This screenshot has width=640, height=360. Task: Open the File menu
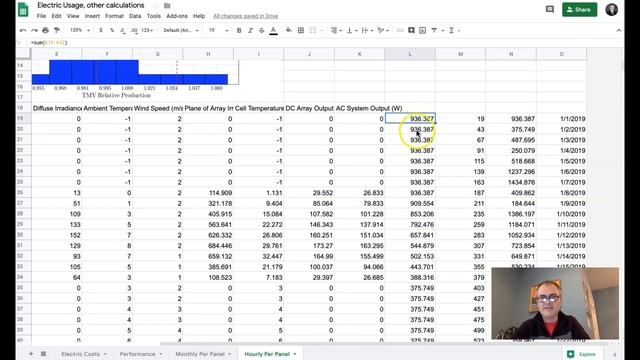coord(41,16)
